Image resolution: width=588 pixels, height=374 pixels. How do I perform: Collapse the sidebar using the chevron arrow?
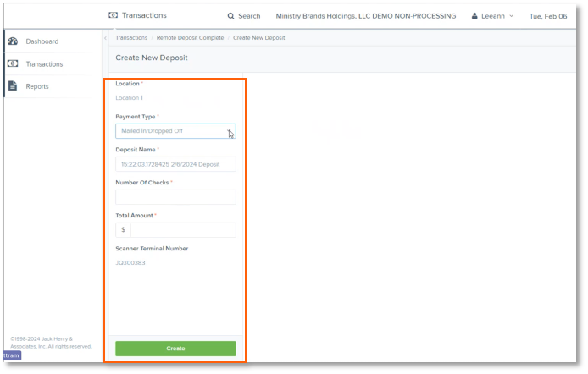[105, 38]
